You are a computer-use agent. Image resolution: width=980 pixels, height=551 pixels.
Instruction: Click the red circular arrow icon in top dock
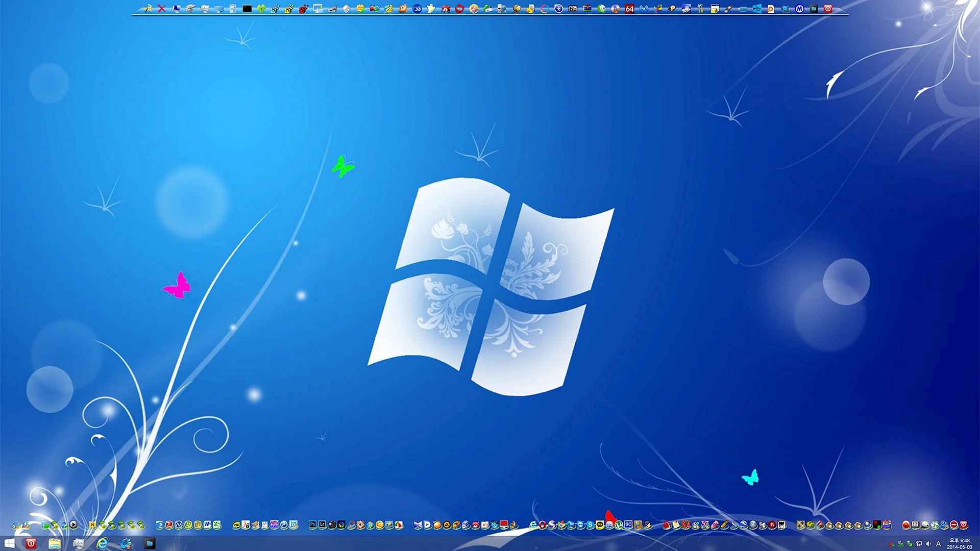(x=460, y=9)
